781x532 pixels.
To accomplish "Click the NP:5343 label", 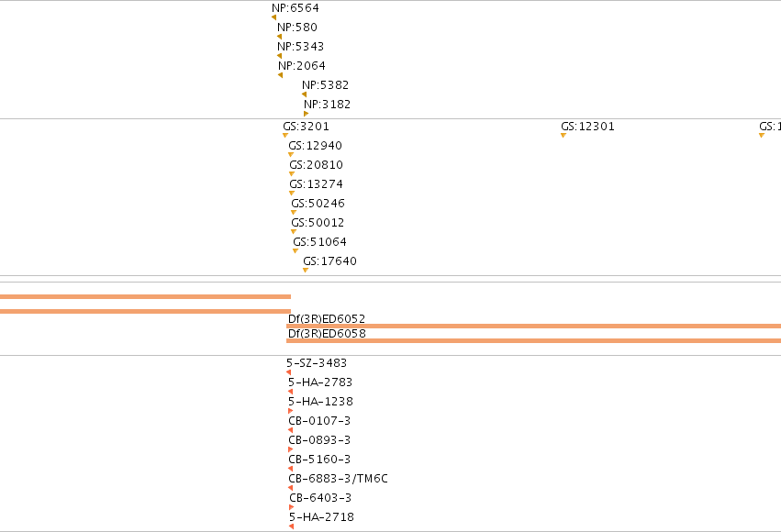I will tap(301, 47).
